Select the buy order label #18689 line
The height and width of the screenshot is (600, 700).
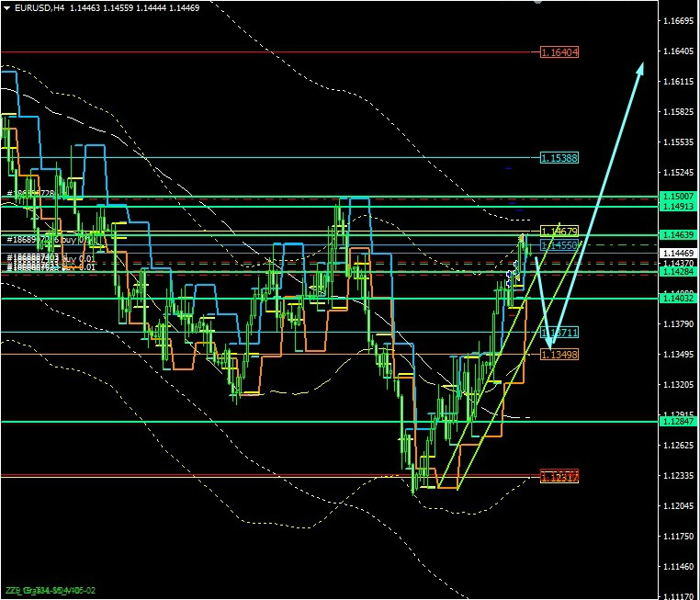pyautogui.click(x=46, y=238)
